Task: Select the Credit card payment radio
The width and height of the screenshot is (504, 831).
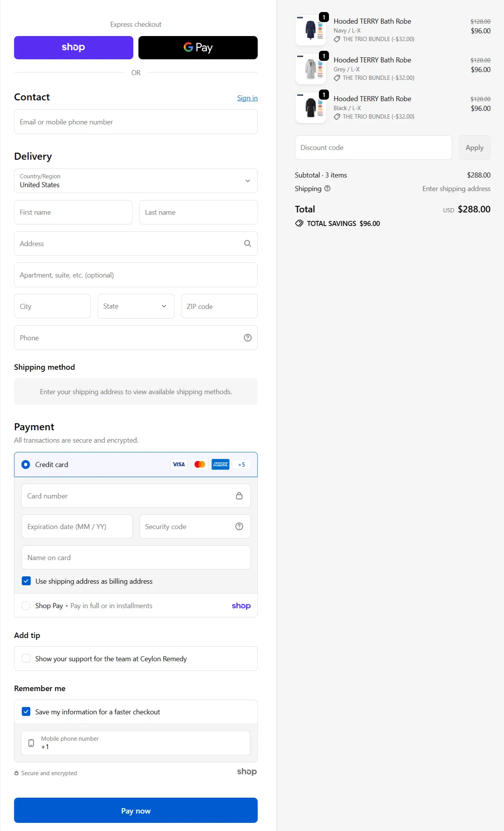Action: point(26,464)
